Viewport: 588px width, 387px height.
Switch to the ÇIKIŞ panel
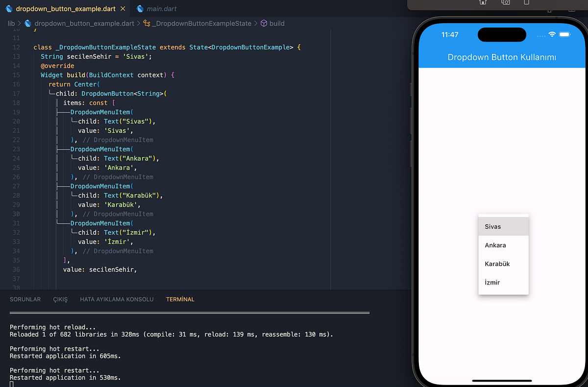click(x=60, y=299)
